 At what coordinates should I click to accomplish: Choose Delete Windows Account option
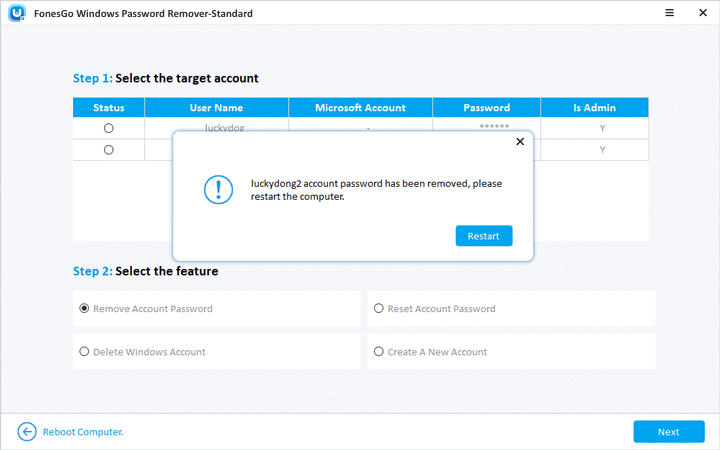(84, 351)
